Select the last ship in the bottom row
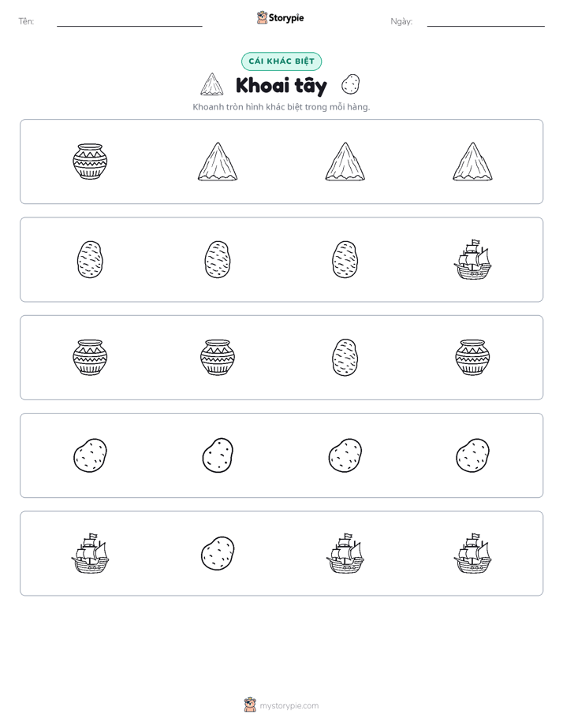Screen dimensions: 563x728 (x=472, y=553)
